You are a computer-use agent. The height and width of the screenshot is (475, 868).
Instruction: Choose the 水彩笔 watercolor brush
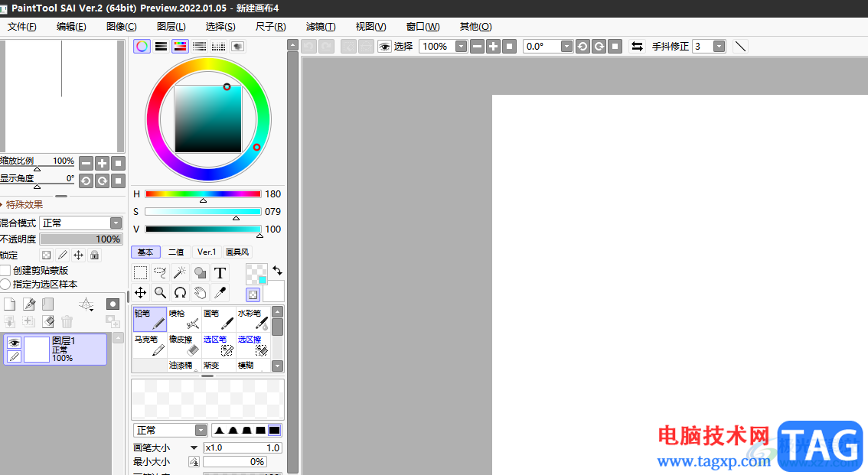[x=253, y=319]
